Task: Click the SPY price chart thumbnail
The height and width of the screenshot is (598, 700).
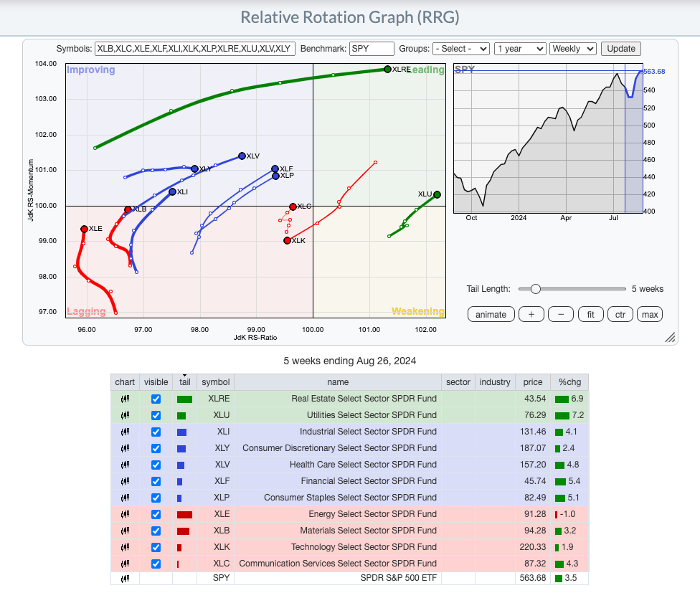Action: coord(548,138)
